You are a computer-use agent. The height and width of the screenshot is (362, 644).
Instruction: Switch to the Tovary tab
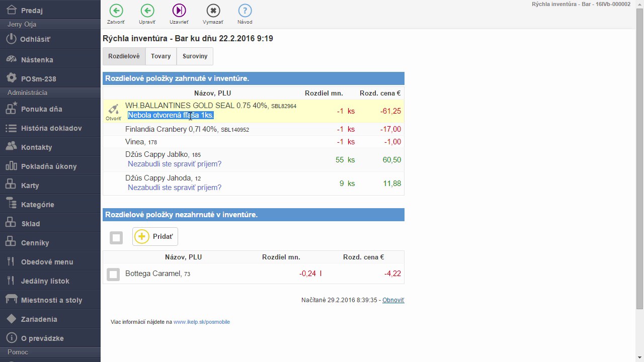coord(161,56)
